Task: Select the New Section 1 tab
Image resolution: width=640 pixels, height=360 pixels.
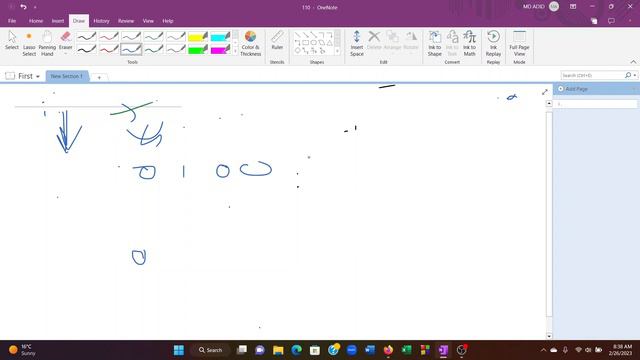Action: pyautogui.click(x=67, y=76)
